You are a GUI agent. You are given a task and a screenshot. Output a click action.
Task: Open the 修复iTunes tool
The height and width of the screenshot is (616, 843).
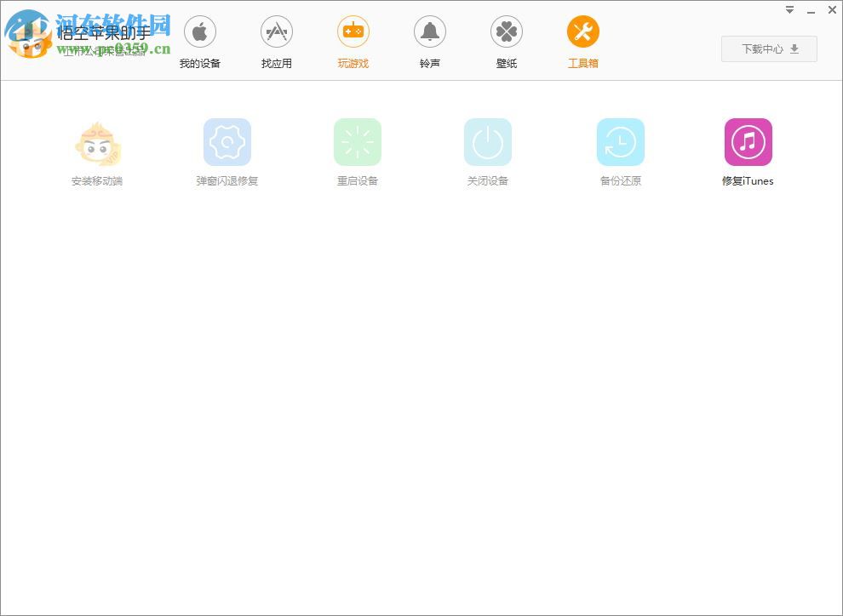click(748, 141)
